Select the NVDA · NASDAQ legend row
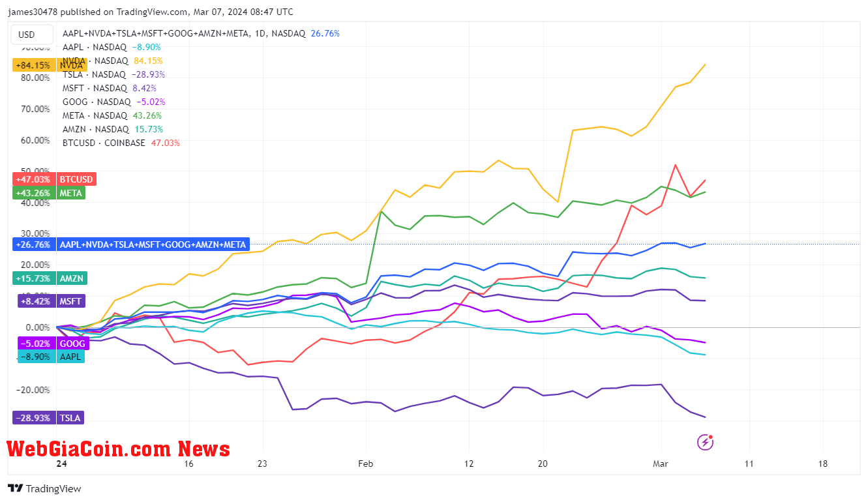Viewport: 868px width, 502px height. pos(113,61)
